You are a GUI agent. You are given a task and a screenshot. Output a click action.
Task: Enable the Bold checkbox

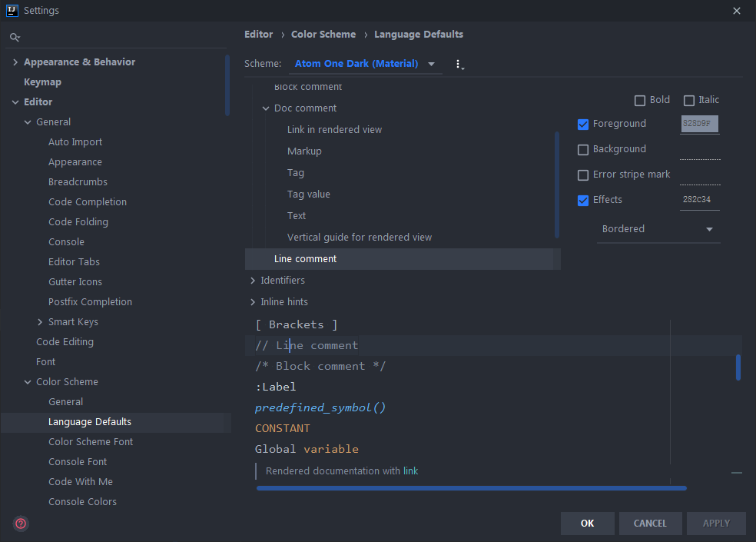click(640, 100)
